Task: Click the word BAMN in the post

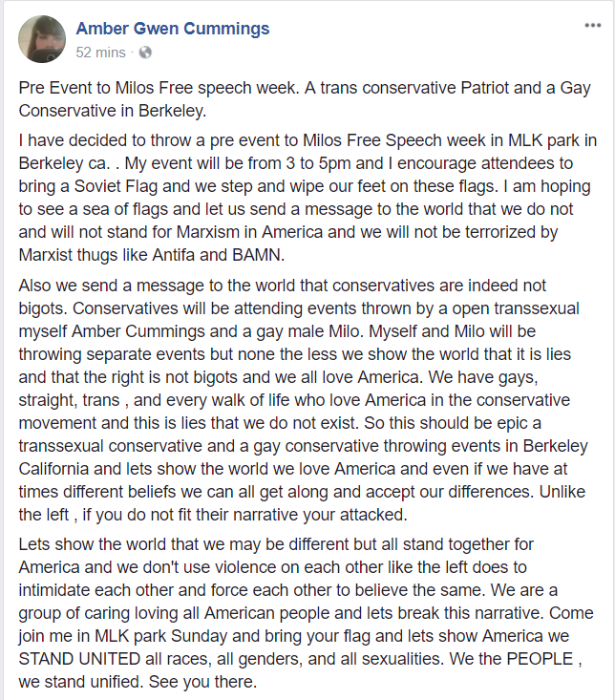Action: point(257,255)
